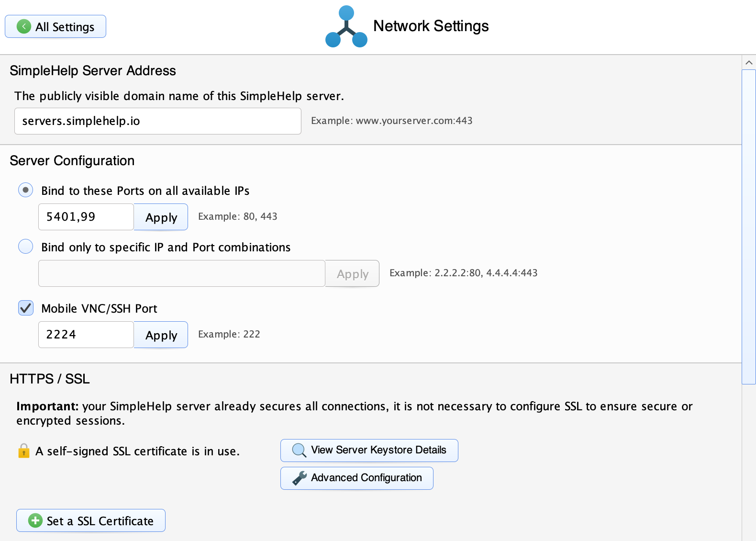Click the Bind only to specific IP and Port combinations label
Image resolution: width=756 pixels, height=541 pixels.
[166, 247]
